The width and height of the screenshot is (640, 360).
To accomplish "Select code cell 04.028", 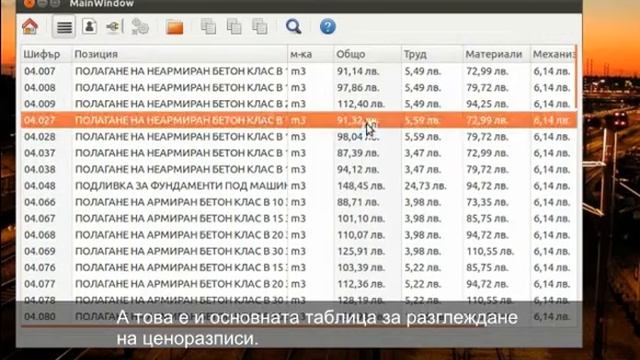I will (x=40, y=136).
